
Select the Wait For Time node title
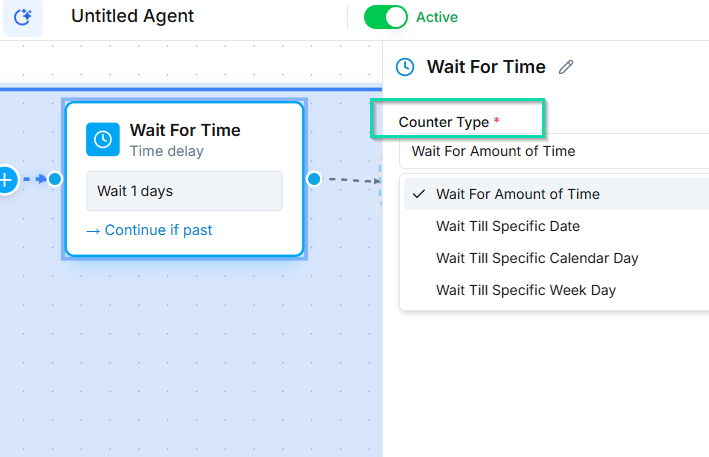pyautogui.click(x=185, y=130)
